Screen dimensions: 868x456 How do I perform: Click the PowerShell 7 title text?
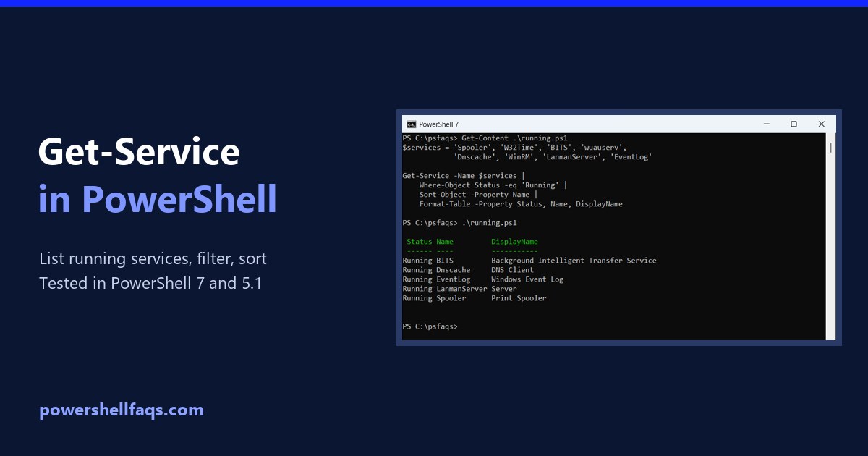(439, 124)
